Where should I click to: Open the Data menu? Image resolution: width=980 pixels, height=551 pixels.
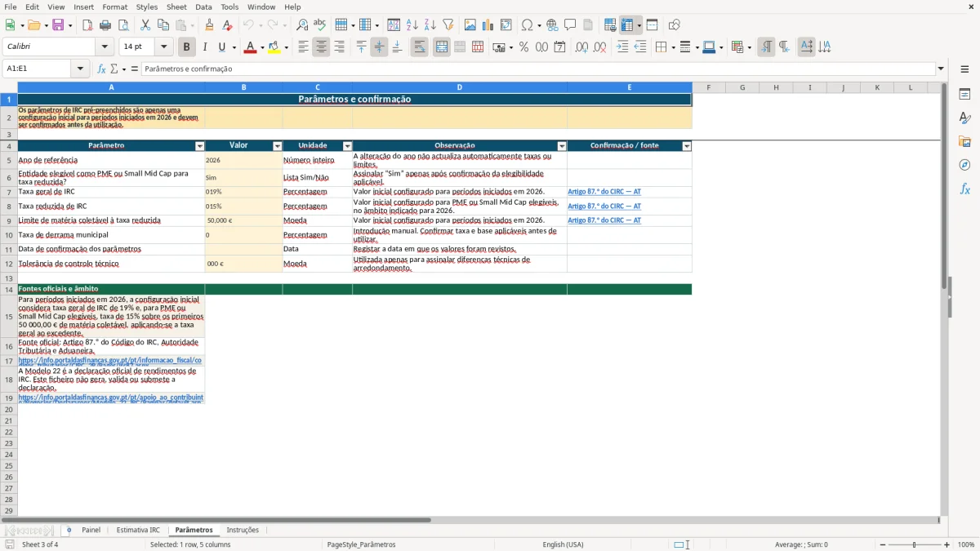click(x=203, y=7)
